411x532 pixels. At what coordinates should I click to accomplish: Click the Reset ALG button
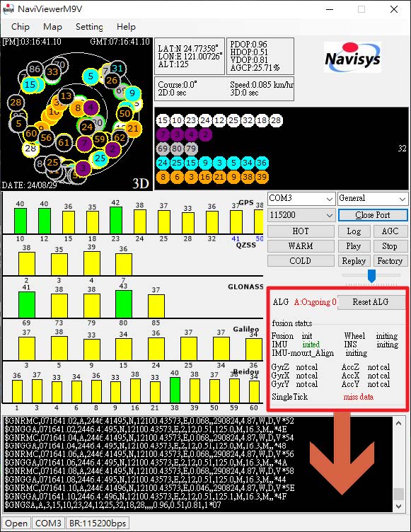371,302
